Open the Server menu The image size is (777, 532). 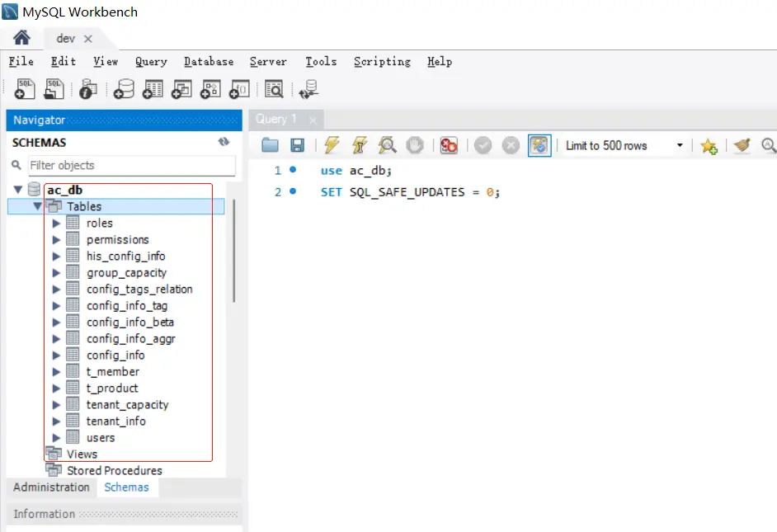[x=268, y=61]
